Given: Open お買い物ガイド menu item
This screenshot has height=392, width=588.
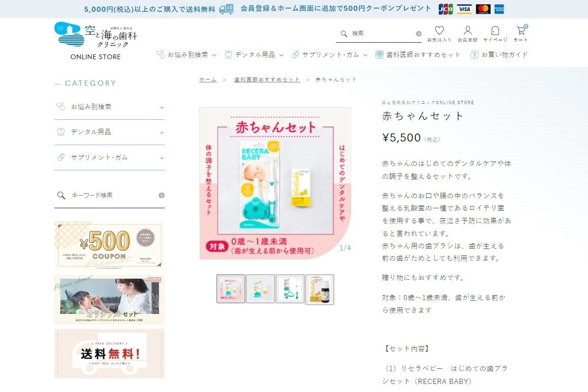Looking at the screenshot, I should point(499,55).
